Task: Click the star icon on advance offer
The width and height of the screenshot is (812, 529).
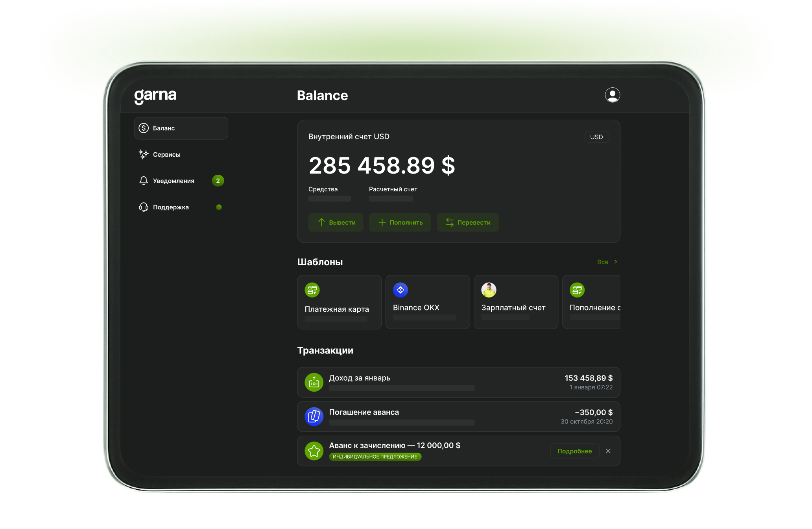Action: pos(314,451)
